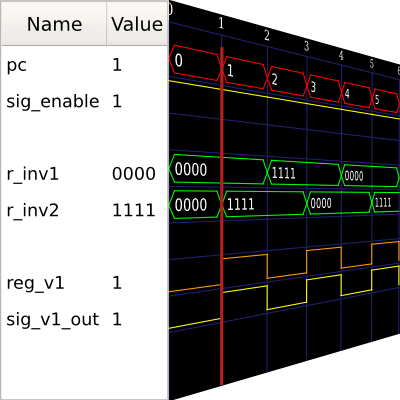This screenshot has height=400, width=400.
Task: Click time marker 1 on ruler
Action: (221, 23)
